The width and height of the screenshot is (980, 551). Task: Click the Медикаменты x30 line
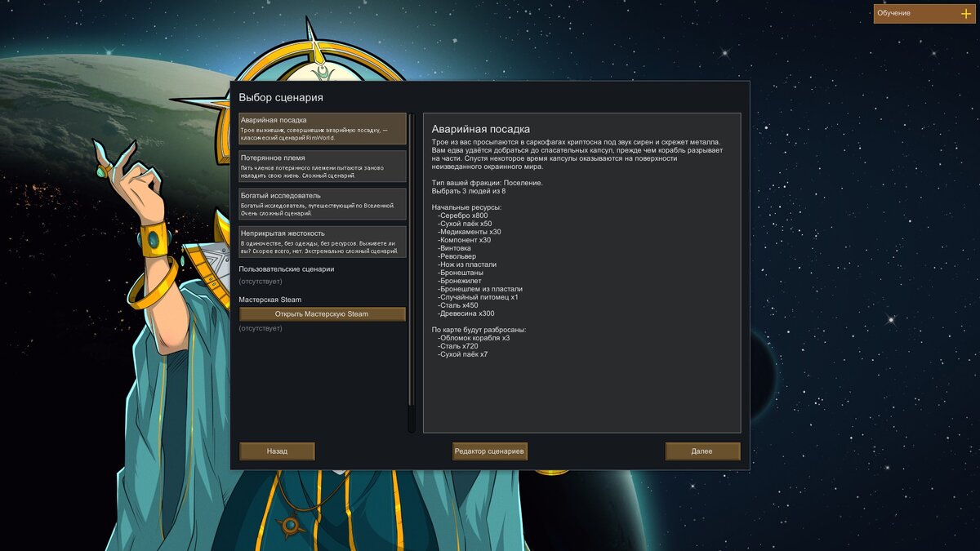pyautogui.click(x=470, y=232)
